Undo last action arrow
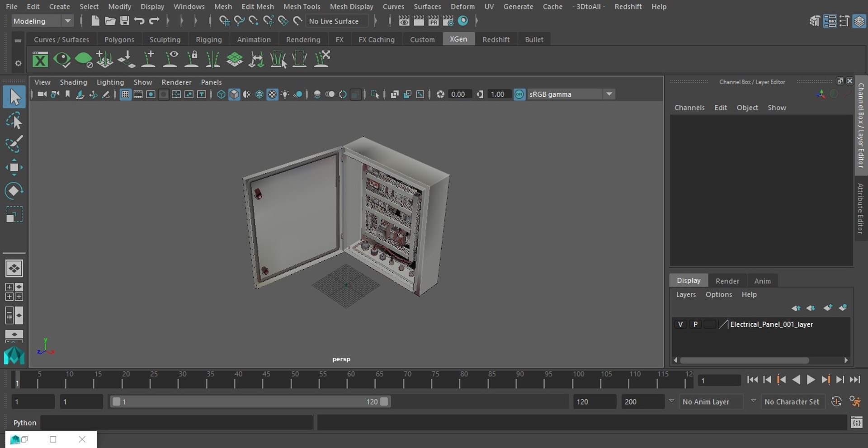This screenshot has height=448, width=868. (x=139, y=21)
